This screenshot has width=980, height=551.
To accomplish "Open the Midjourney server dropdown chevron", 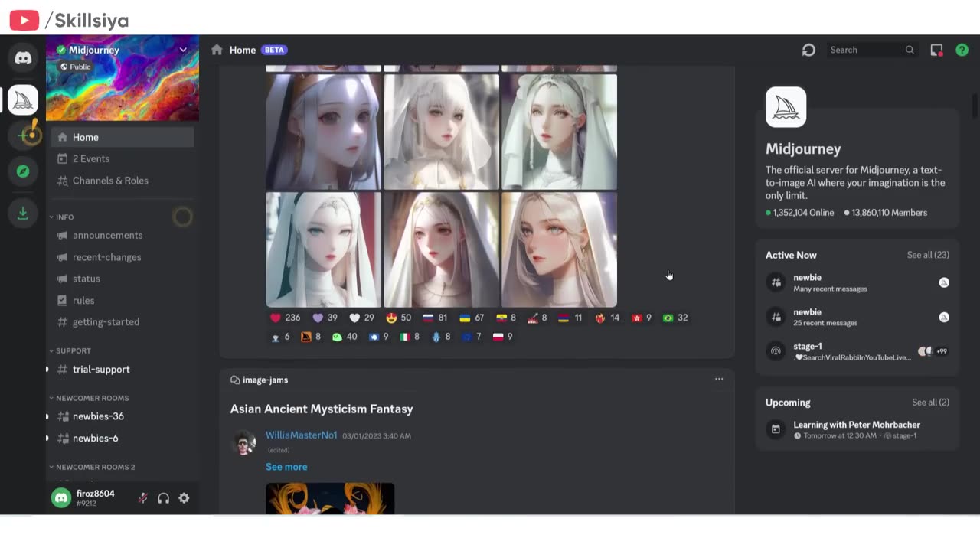I will pos(183,50).
